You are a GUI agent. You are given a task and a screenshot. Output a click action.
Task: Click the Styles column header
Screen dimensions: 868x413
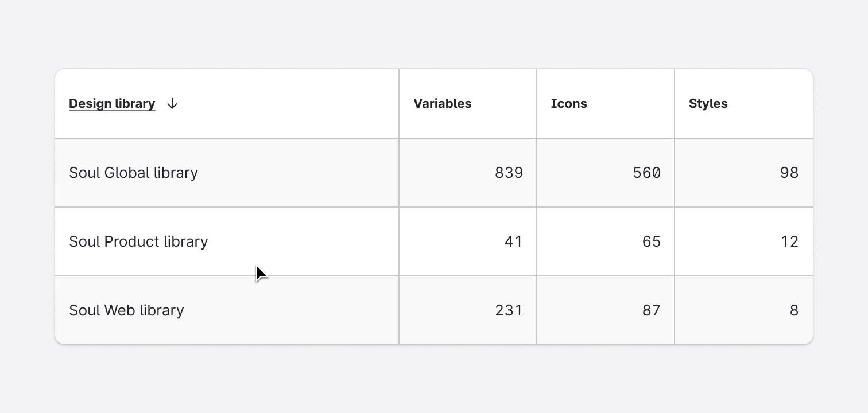coord(708,104)
